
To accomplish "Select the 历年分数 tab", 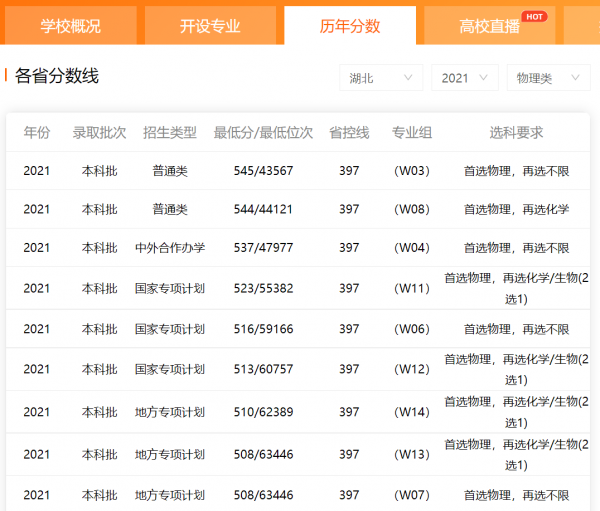I will pyautogui.click(x=350, y=26).
